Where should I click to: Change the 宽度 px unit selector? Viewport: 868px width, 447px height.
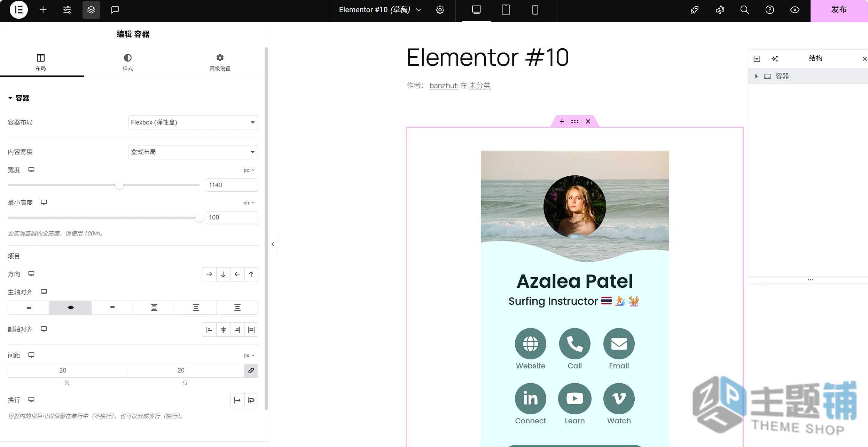(249, 170)
